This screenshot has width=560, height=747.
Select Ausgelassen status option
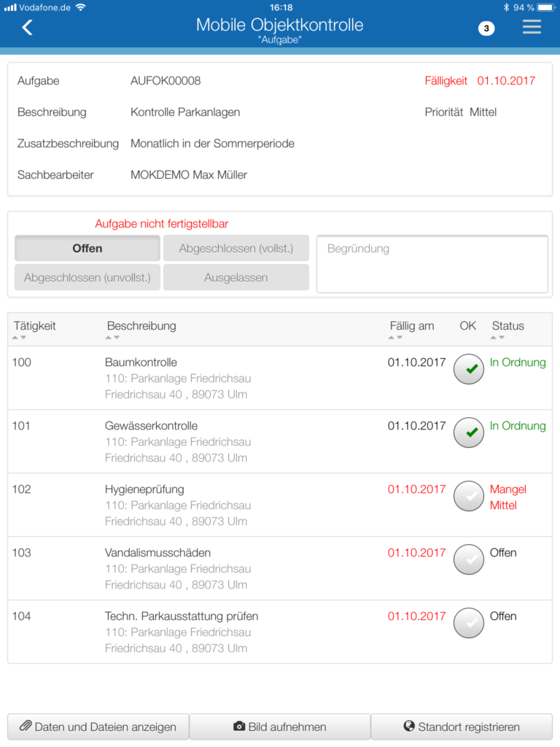(x=236, y=277)
